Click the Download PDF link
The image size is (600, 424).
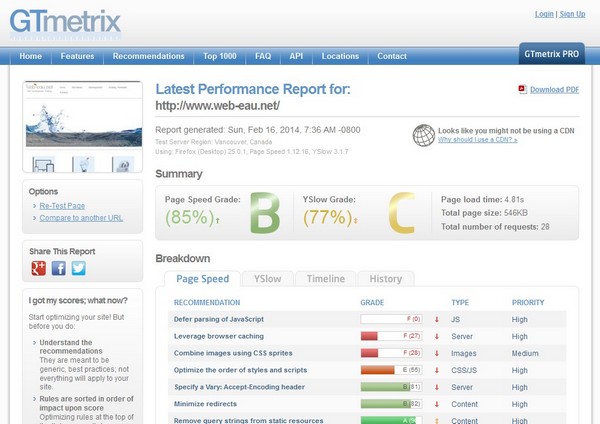tap(554, 90)
